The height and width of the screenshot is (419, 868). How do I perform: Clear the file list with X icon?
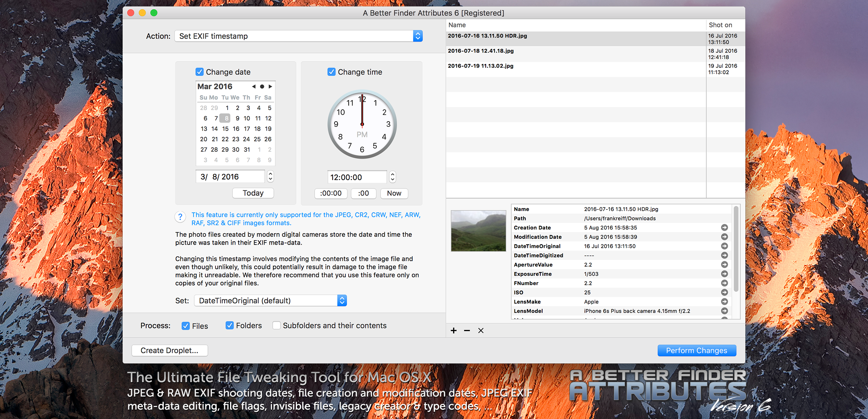click(x=481, y=330)
